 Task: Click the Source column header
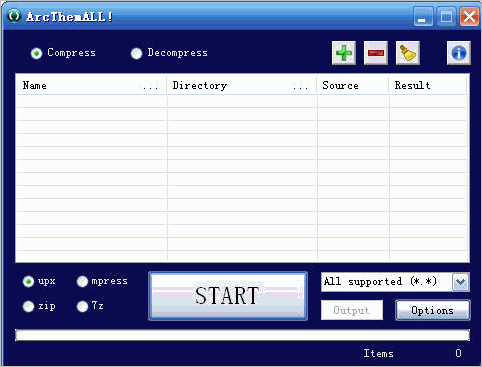[x=353, y=85]
